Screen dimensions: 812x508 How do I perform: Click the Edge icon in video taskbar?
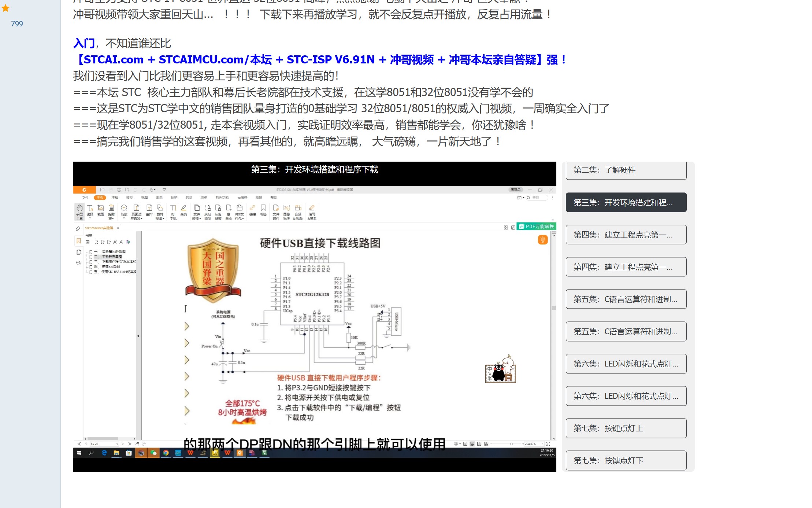coord(104,453)
